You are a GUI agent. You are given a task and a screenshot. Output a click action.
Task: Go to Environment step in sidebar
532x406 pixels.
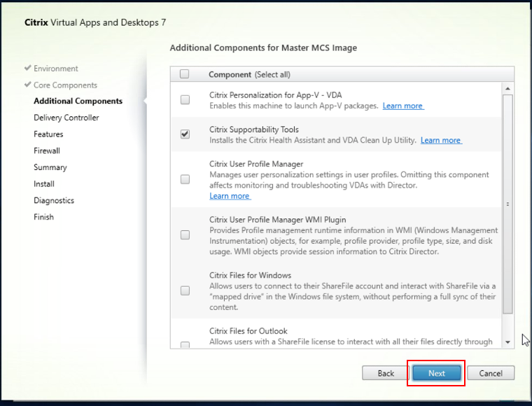point(55,69)
